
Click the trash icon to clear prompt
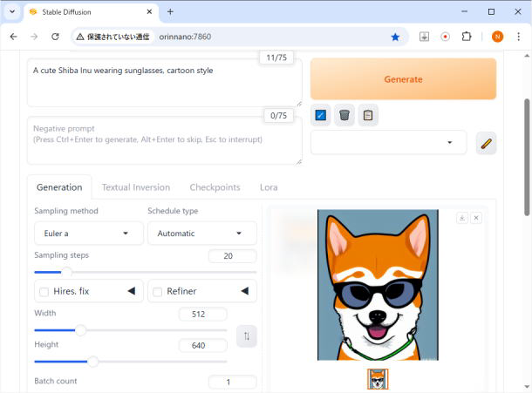tap(344, 115)
